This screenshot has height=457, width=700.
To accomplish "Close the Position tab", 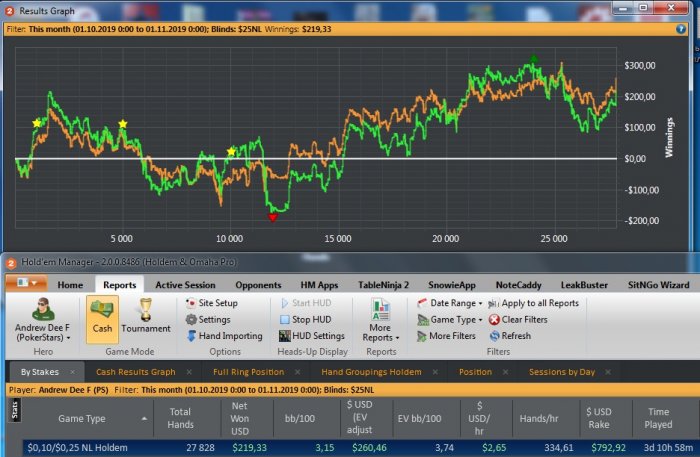I will coord(505,372).
